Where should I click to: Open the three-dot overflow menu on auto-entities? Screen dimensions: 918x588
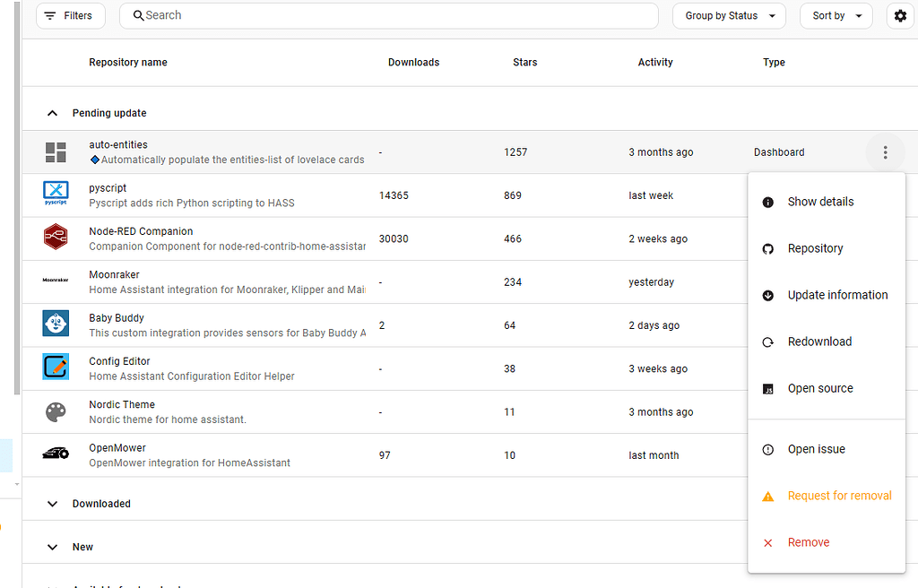885,152
